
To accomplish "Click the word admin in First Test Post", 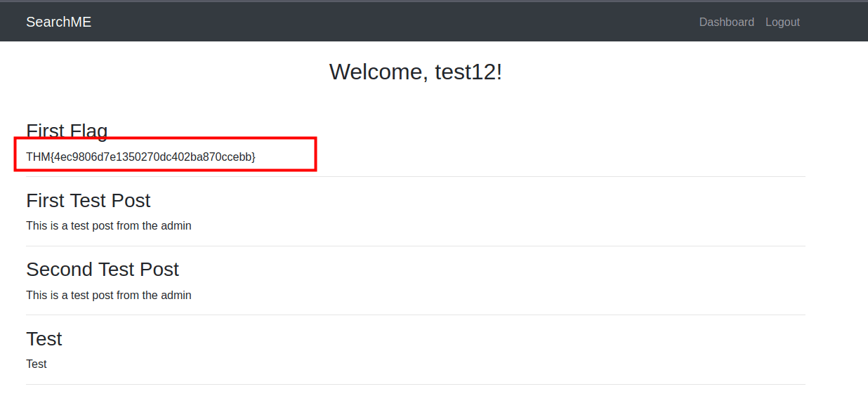I will click(176, 225).
